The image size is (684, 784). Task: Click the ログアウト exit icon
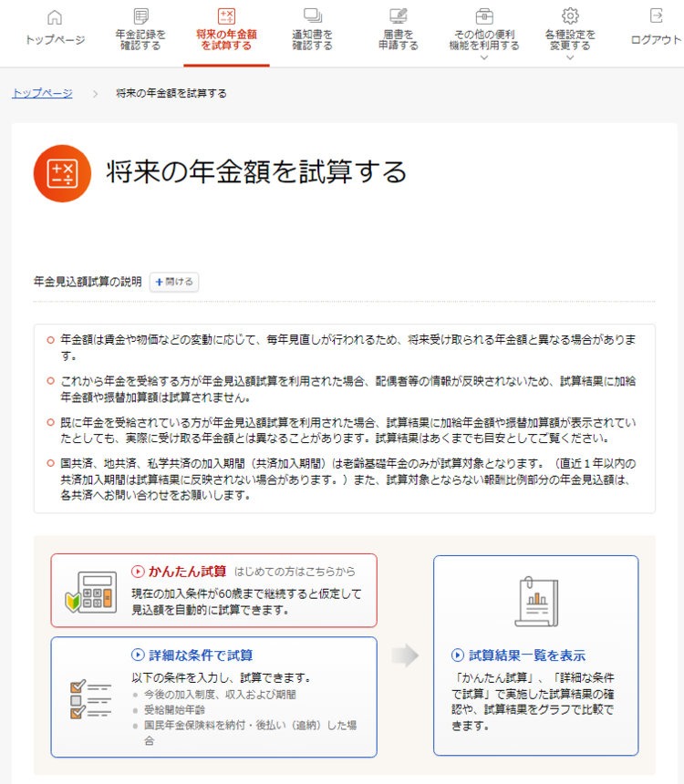pos(656,16)
